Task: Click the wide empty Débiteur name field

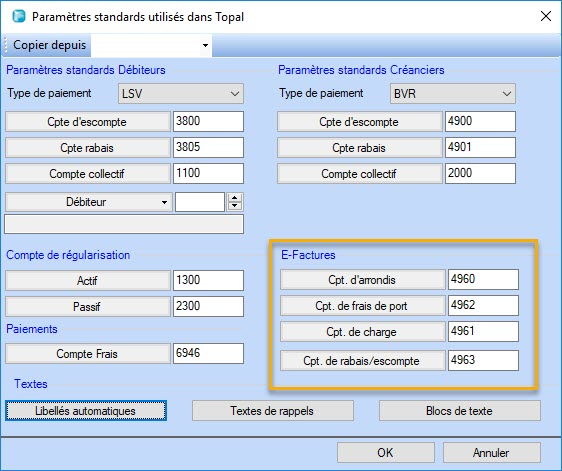Action: [x=124, y=224]
